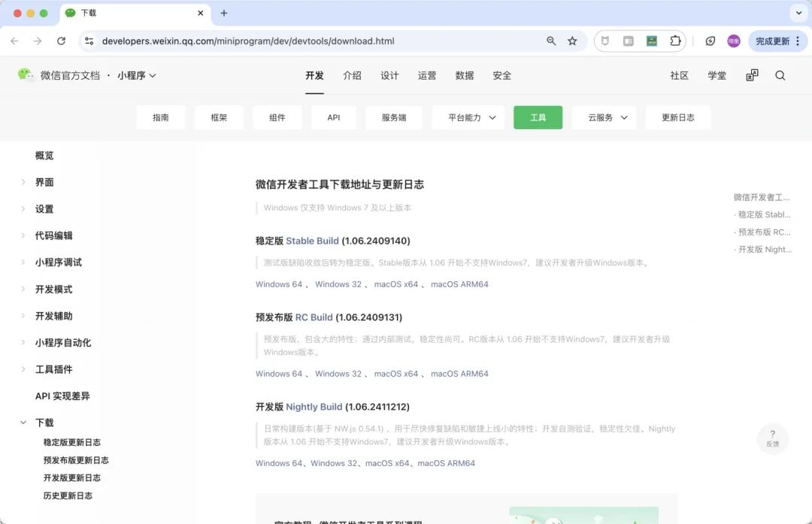Click the 完成更新 button
Image resolution: width=812 pixels, height=524 pixels.
pos(772,41)
